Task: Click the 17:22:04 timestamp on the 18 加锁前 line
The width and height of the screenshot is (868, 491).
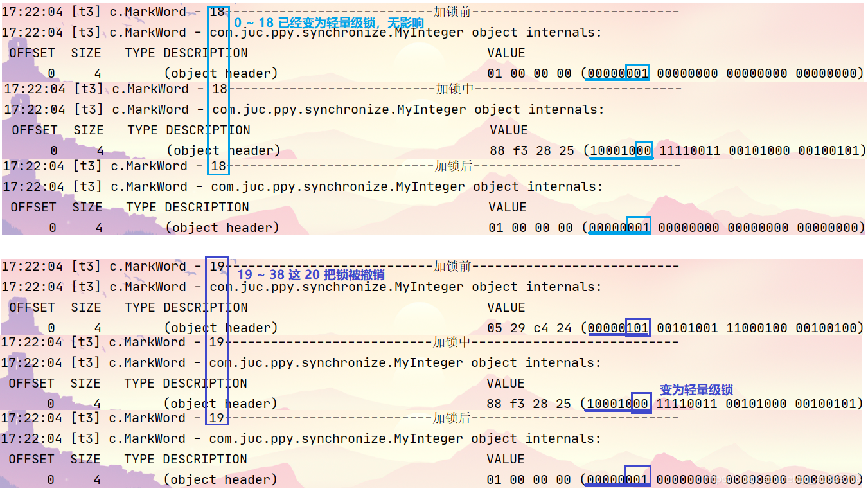Action: 33,12
